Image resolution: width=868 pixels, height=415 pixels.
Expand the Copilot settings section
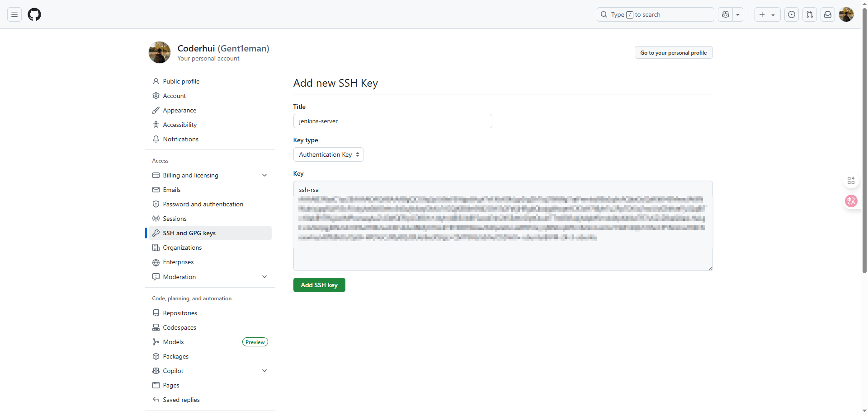click(264, 371)
